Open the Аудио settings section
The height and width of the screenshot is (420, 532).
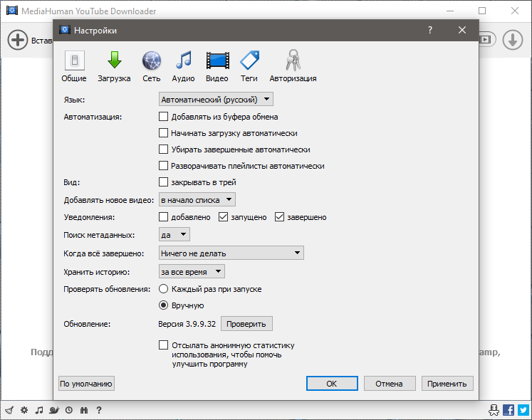[184, 66]
